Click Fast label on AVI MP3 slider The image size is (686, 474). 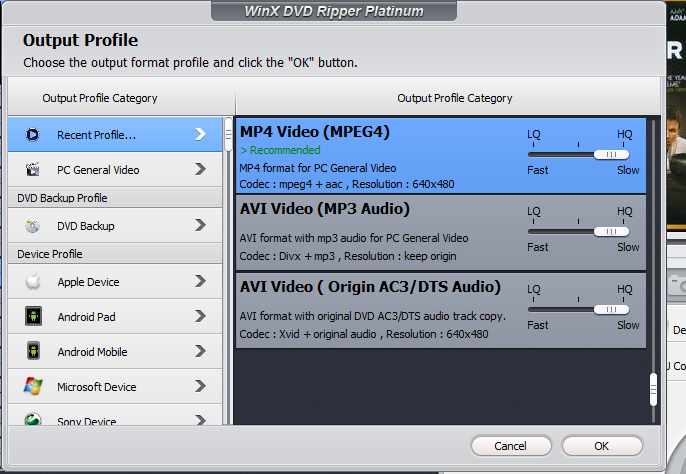click(538, 247)
